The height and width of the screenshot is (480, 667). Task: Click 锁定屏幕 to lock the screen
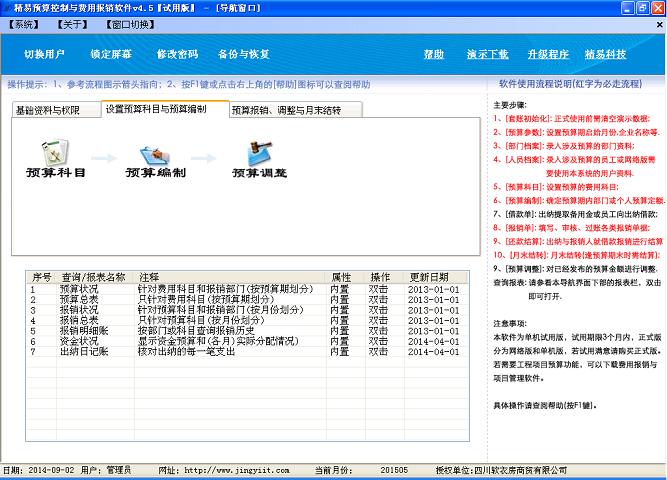(111, 54)
